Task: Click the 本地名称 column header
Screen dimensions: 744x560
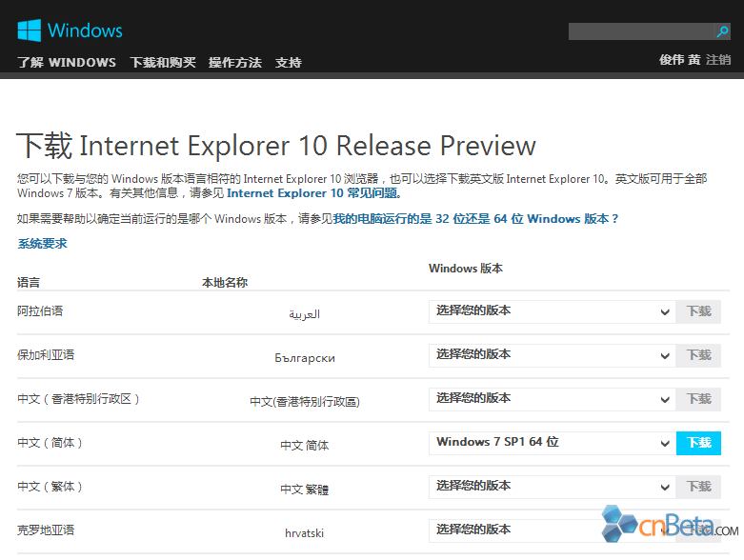Action: [x=225, y=283]
